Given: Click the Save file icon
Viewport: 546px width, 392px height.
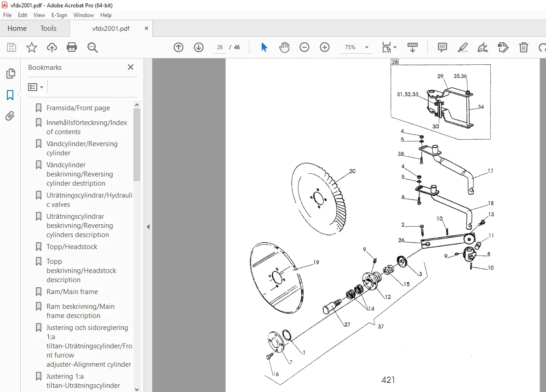Looking at the screenshot, I should point(11,47).
